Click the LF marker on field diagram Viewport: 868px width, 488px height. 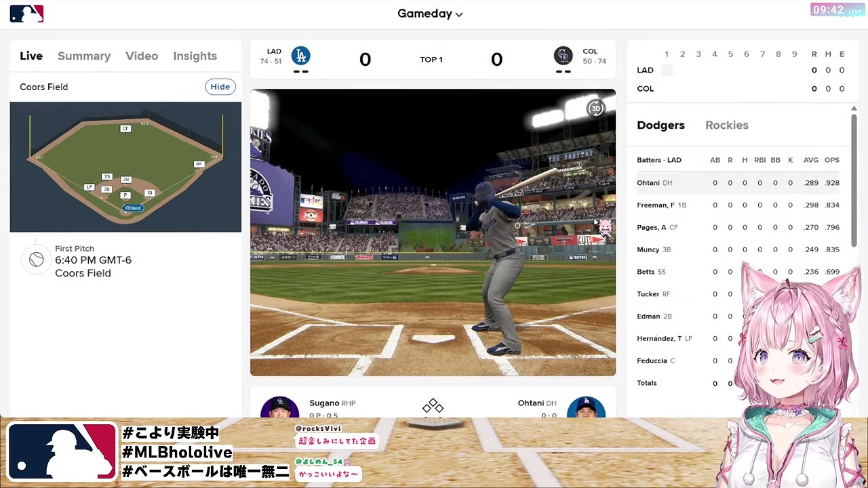[89, 187]
